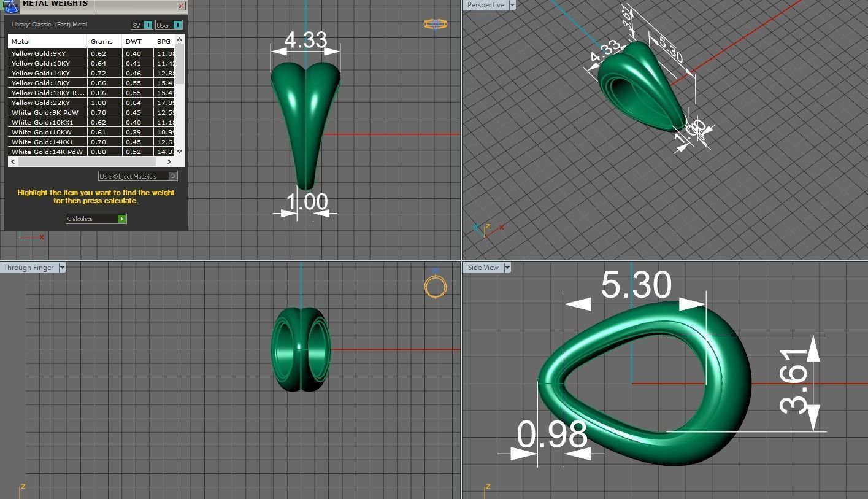The width and height of the screenshot is (868, 499).
Task: Select the 1.00 dimension in top-left viewport
Action: [307, 201]
